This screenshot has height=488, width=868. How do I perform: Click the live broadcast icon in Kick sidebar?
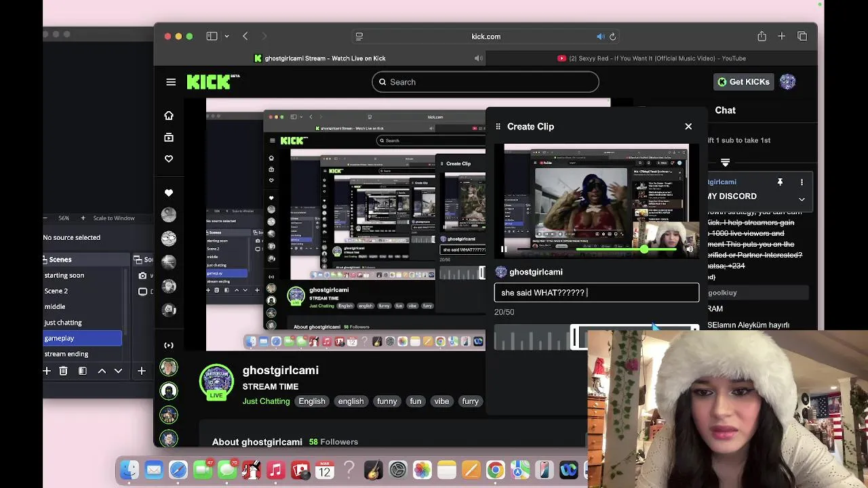coord(169,345)
